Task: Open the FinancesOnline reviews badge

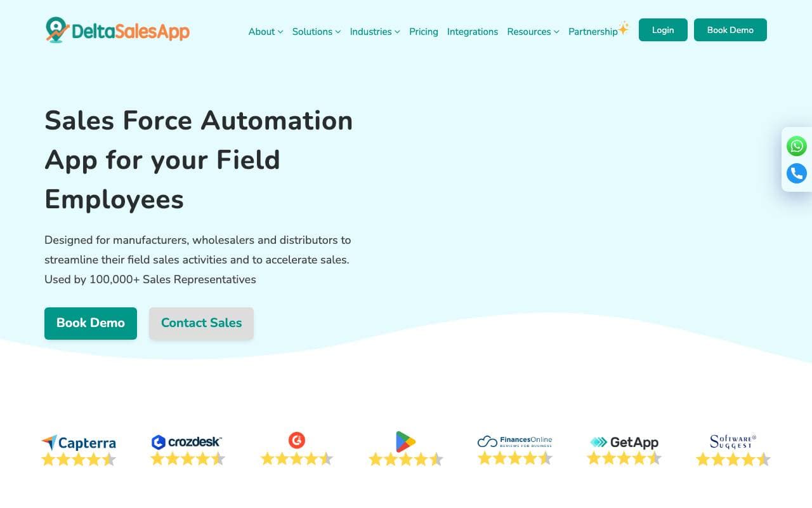Action: click(x=515, y=450)
